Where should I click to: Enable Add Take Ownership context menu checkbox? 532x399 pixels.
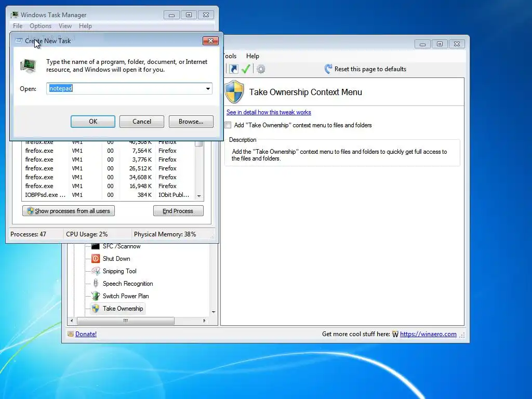coord(228,125)
